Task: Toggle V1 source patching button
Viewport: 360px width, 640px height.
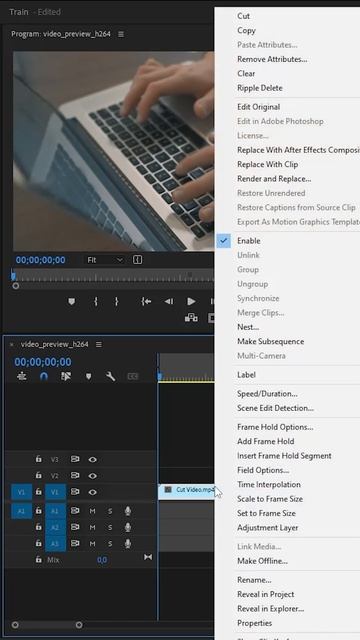Action: tap(22, 492)
